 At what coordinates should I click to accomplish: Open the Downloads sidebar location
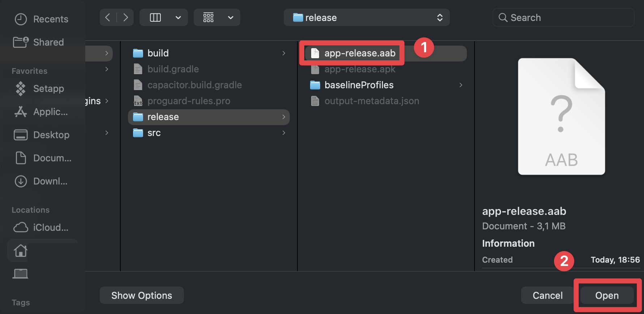click(41, 181)
